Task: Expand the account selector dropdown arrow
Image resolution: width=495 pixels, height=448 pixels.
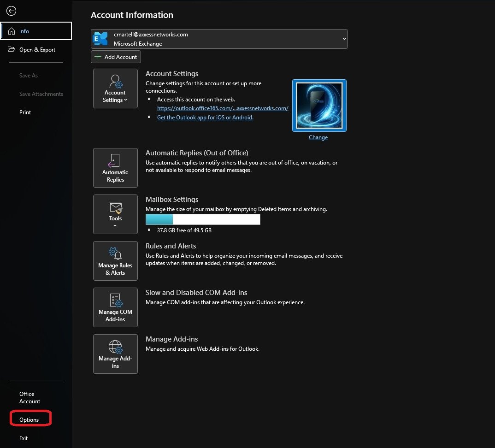Action: coord(344,39)
